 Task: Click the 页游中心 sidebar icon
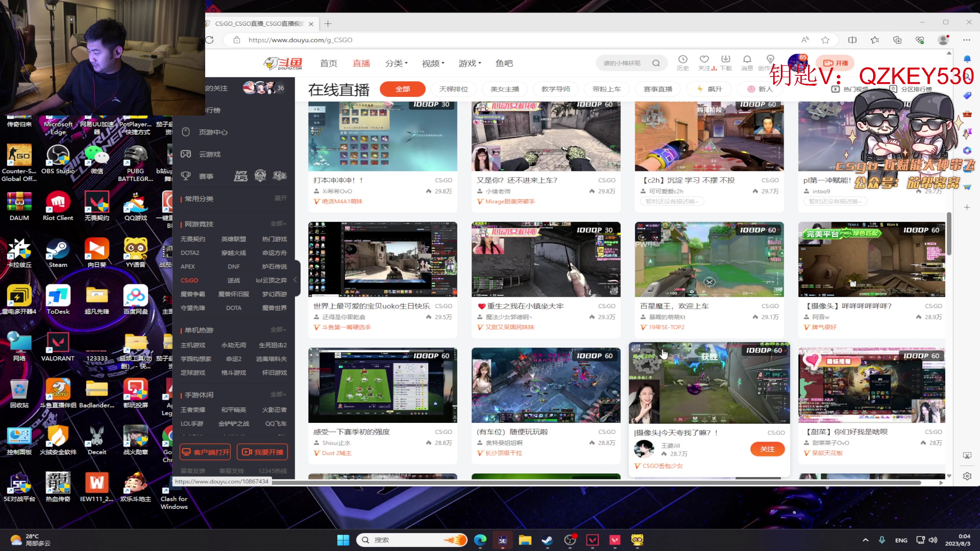click(186, 132)
